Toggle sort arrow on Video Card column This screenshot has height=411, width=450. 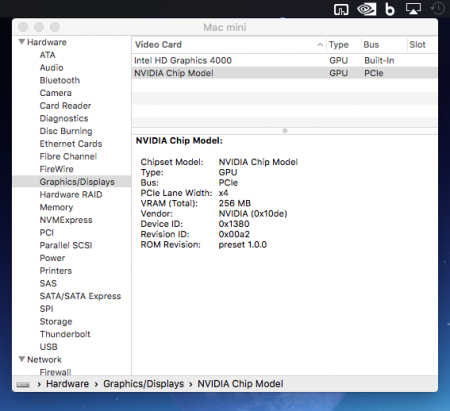[320, 44]
